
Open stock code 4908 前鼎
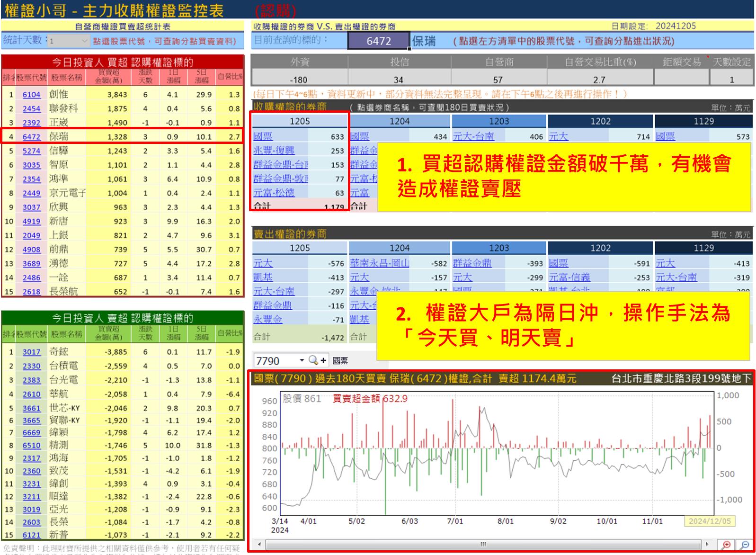pos(31,250)
